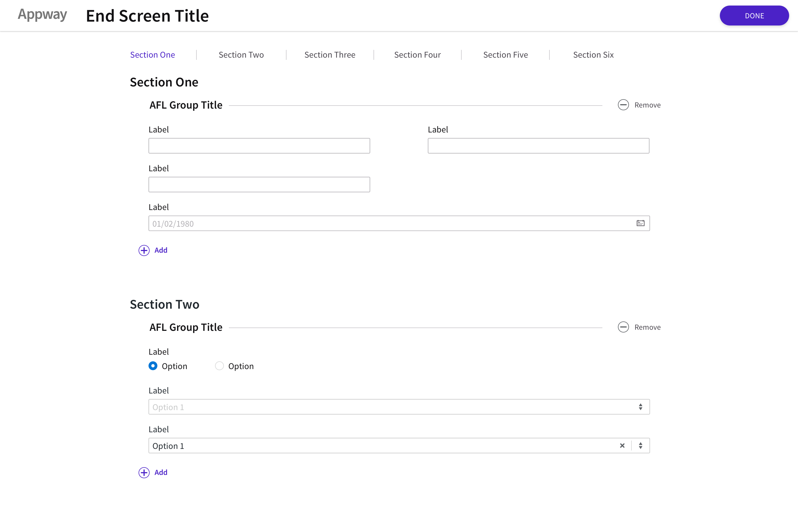
Task: Click the Add icon in Section One
Action: pyautogui.click(x=144, y=250)
